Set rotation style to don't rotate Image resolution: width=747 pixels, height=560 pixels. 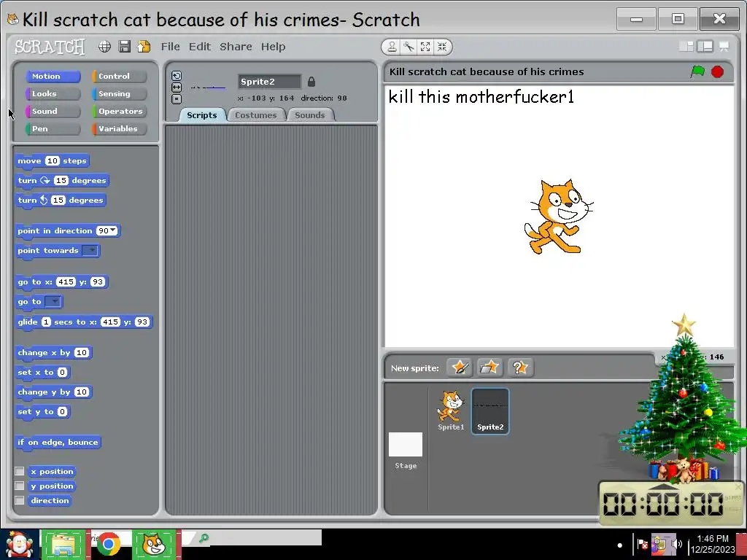tap(177, 99)
